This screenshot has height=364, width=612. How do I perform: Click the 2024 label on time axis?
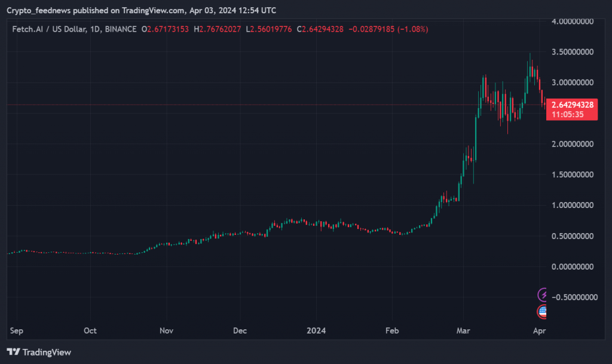[x=315, y=330]
